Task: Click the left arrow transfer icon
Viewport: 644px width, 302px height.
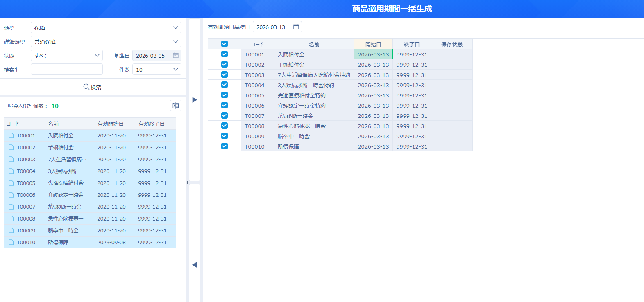Action: tap(195, 265)
